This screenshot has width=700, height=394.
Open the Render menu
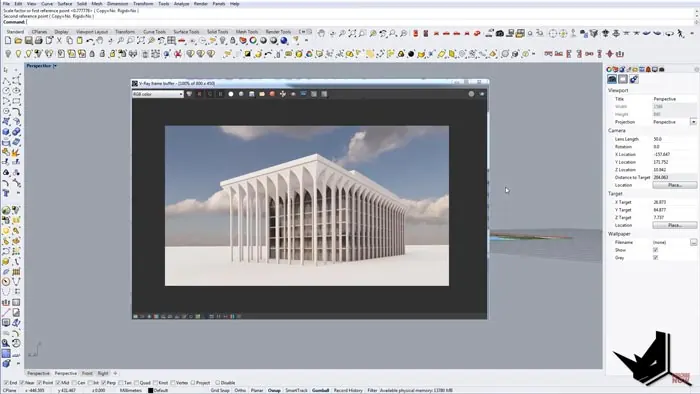[200, 4]
